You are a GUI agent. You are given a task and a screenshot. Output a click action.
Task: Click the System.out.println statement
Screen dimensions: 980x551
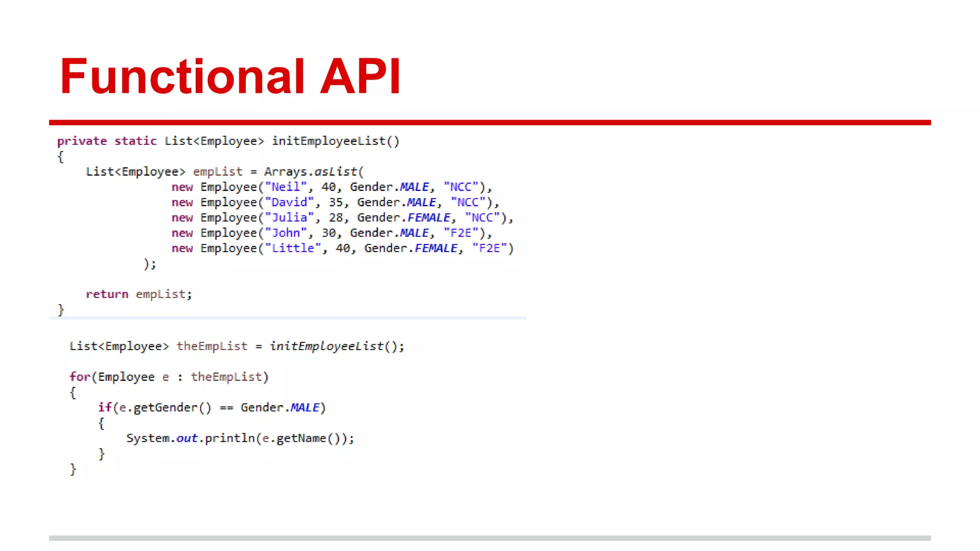pos(191,438)
